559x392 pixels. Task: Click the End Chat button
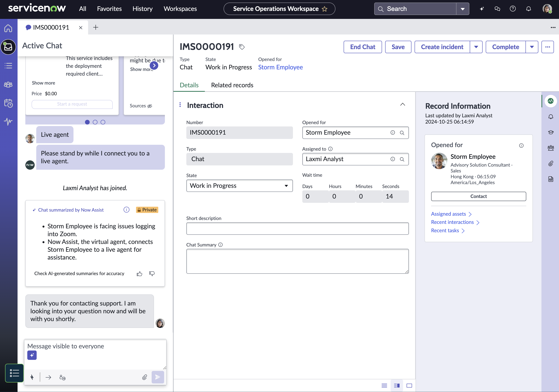(363, 47)
